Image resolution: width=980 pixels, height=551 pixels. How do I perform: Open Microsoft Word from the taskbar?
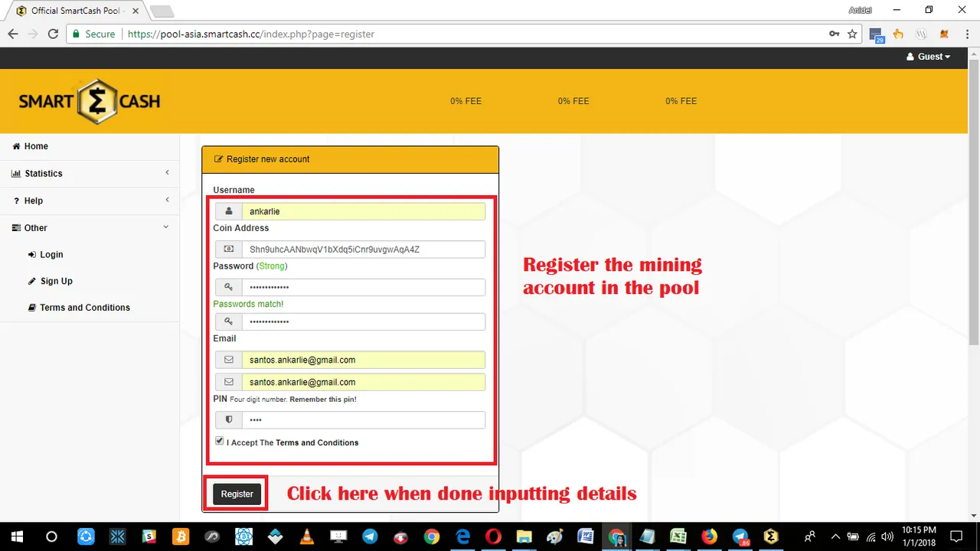[x=586, y=536]
